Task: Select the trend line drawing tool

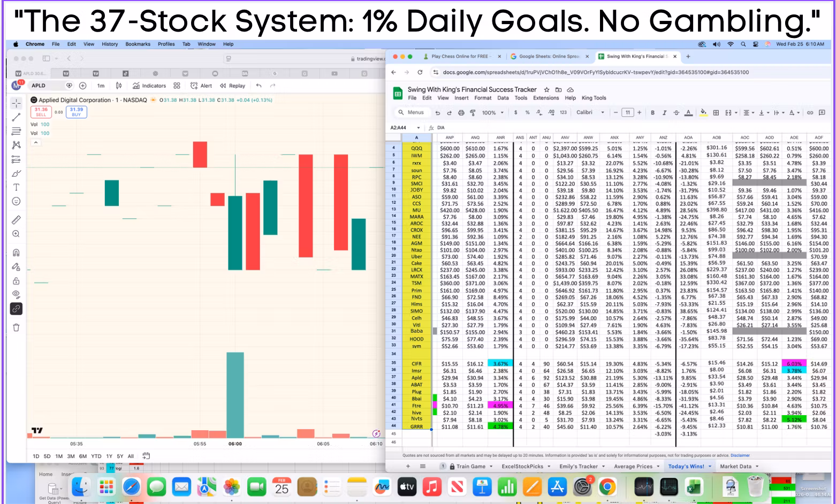Action: [x=16, y=117]
